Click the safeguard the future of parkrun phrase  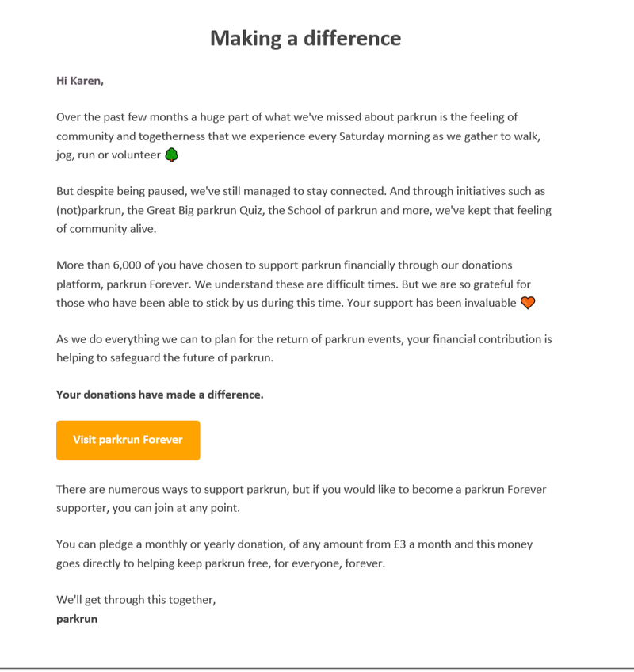(x=192, y=358)
